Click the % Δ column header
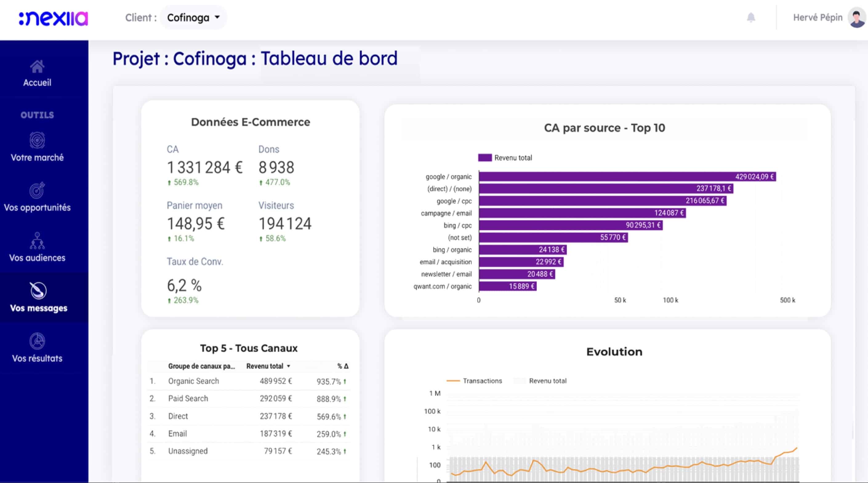868x483 pixels. click(x=343, y=366)
